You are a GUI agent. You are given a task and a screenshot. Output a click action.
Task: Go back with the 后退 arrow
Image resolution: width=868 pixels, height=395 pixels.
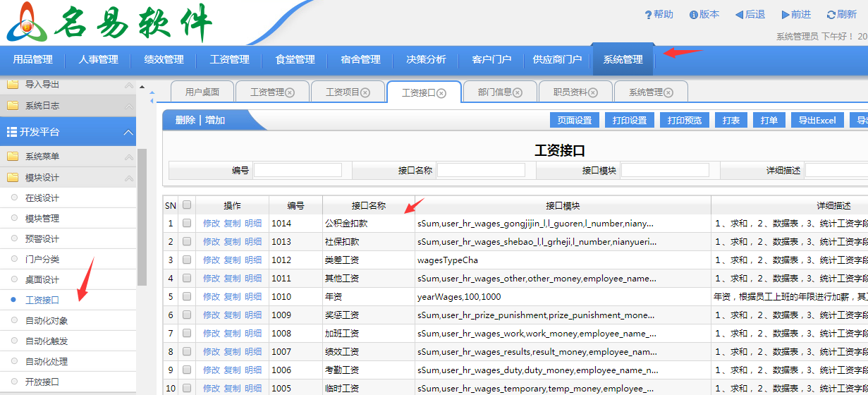coord(739,15)
